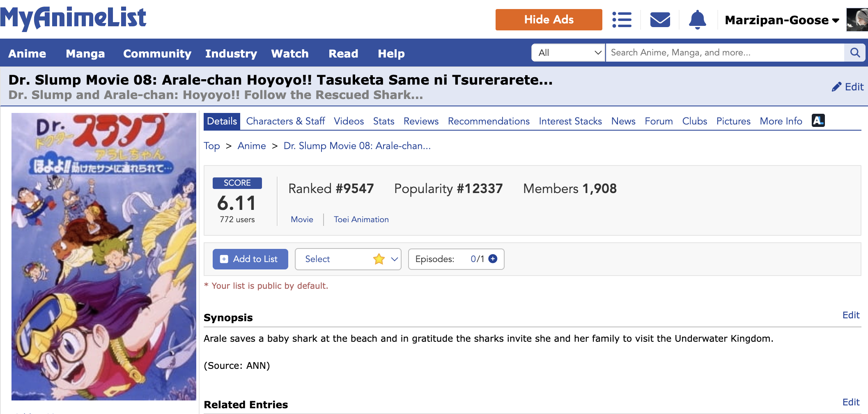
Task: Click Edit next to Related Entries
Action: click(x=851, y=402)
